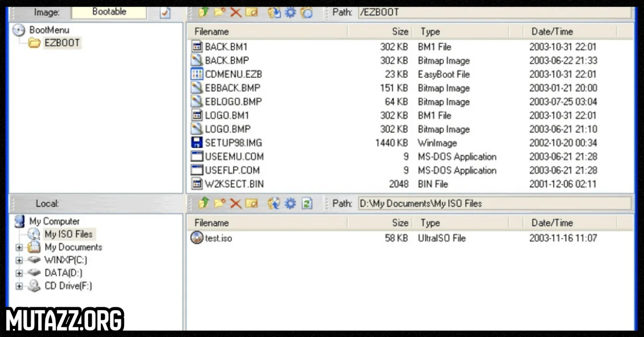Create new folder in image pane

point(219,12)
